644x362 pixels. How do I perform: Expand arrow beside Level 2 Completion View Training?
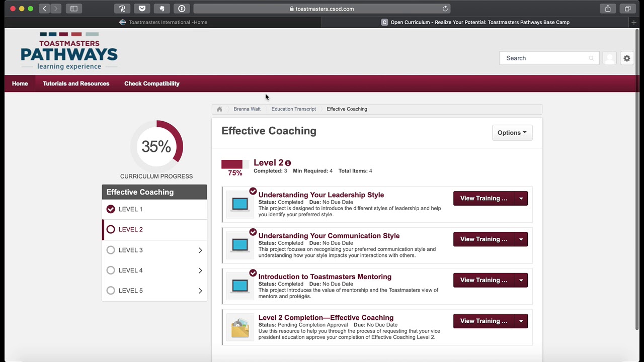coord(521,321)
